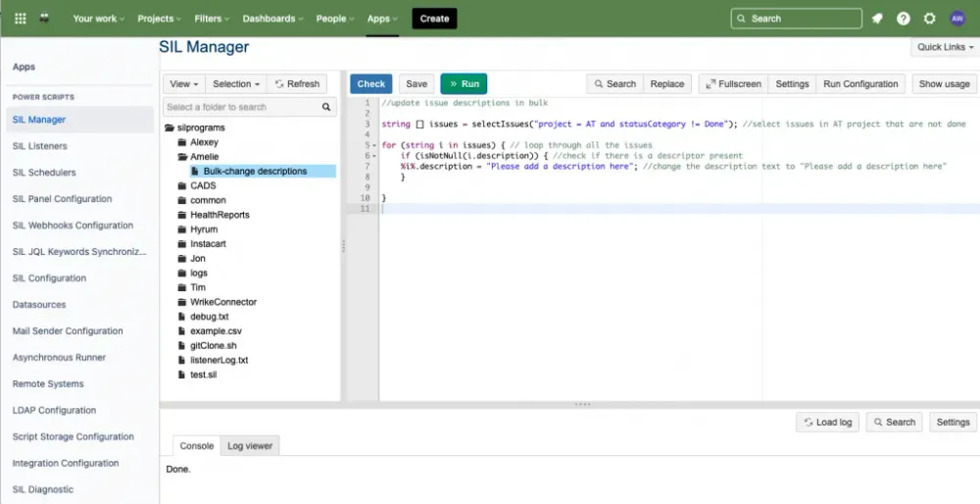Viewport: 980px width, 504px height.
Task: Select listenerLog.txt file
Action: click(219, 360)
